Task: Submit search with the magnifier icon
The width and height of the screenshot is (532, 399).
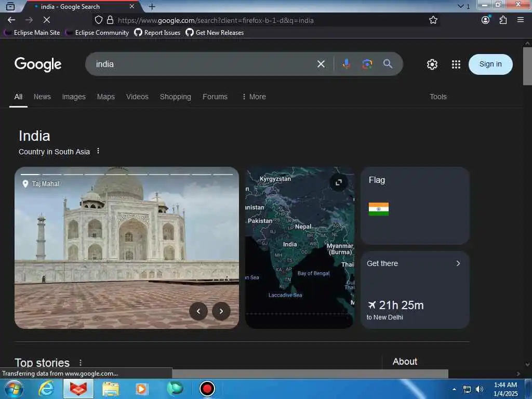Action: coord(388,64)
